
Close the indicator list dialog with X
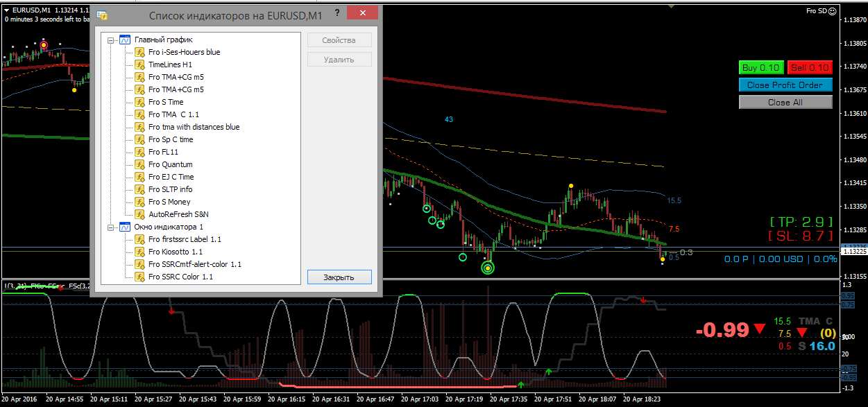(x=364, y=13)
